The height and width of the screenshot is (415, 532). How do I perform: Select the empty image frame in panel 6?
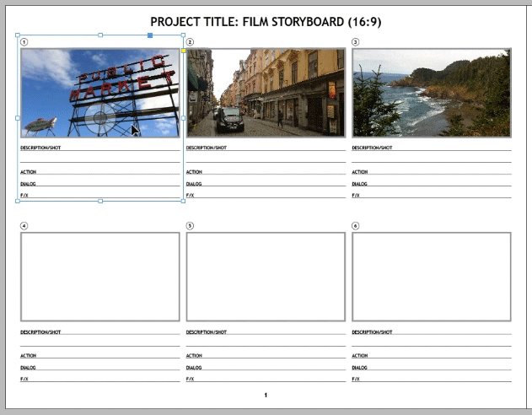pos(432,277)
